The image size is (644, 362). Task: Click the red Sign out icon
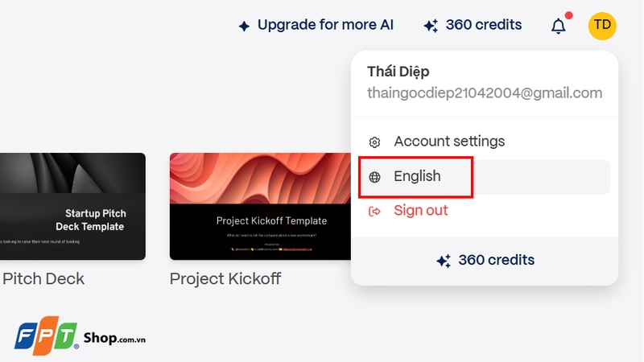click(374, 212)
